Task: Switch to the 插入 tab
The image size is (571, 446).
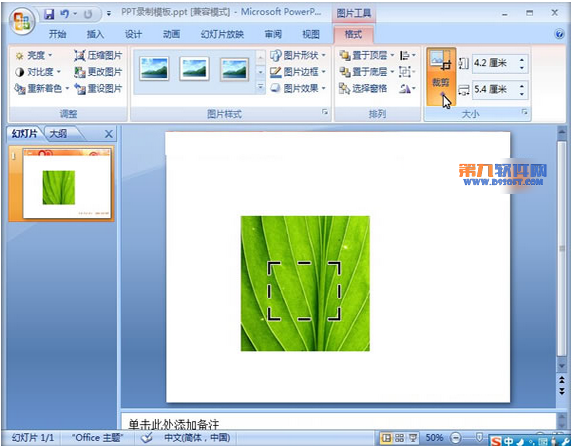Action: click(x=95, y=34)
